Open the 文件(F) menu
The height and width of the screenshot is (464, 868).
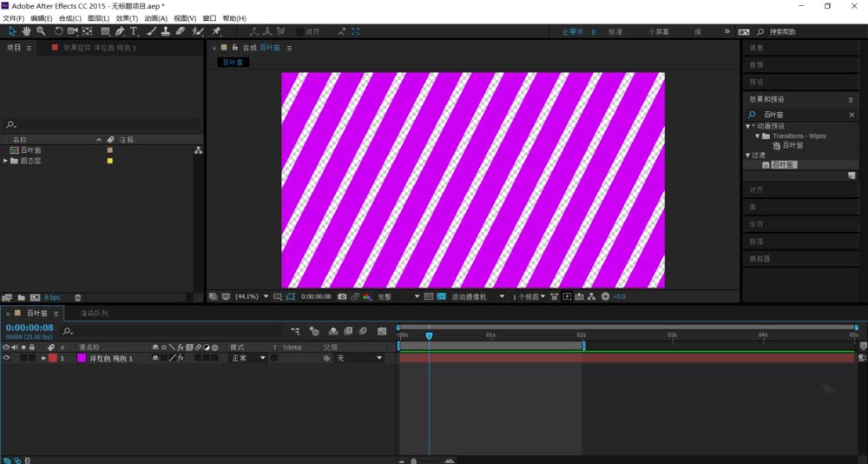tap(13, 18)
